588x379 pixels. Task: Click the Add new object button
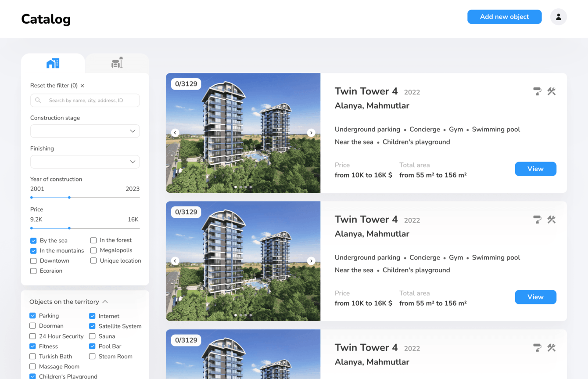tap(504, 17)
